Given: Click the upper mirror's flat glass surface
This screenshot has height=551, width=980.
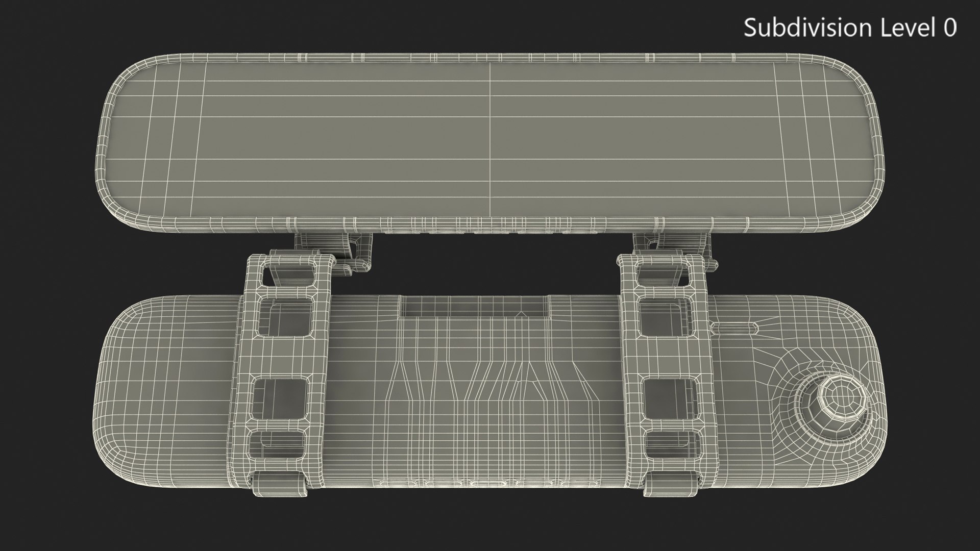Looking at the screenshot, I should point(357,138).
